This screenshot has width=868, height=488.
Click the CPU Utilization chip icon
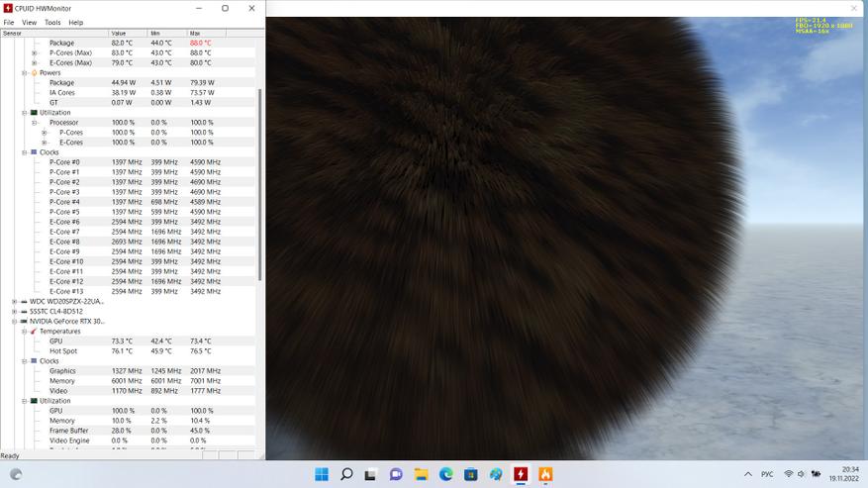pos(34,113)
